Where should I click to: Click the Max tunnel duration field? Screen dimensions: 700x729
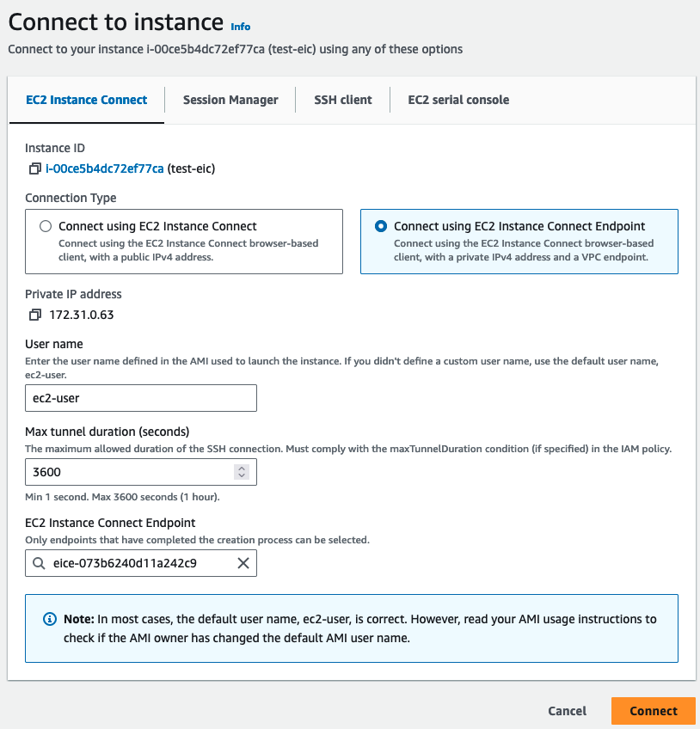coord(129,472)
